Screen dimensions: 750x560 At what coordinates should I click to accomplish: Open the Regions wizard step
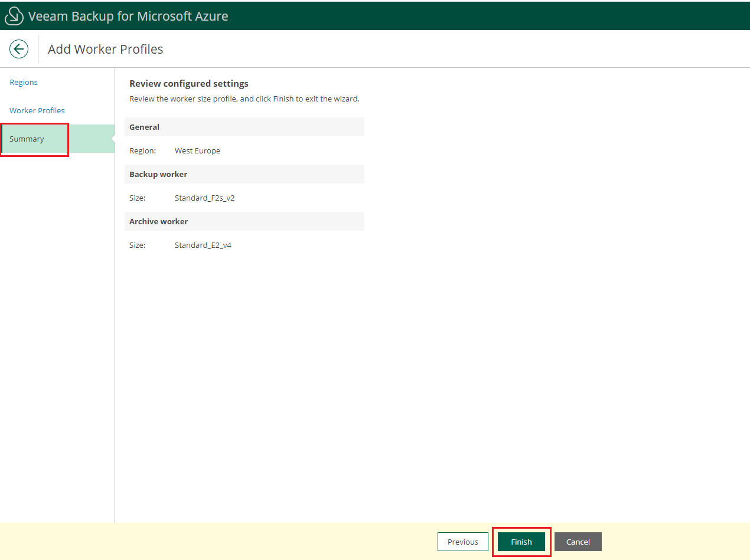[24, 82]
